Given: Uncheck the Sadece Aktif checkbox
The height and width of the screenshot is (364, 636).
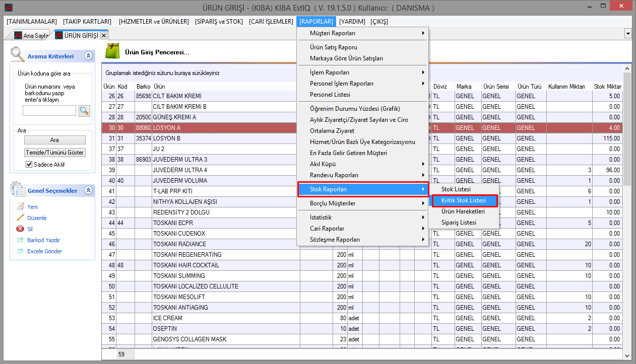Looking at the screenshot, I should coord(29,165).
